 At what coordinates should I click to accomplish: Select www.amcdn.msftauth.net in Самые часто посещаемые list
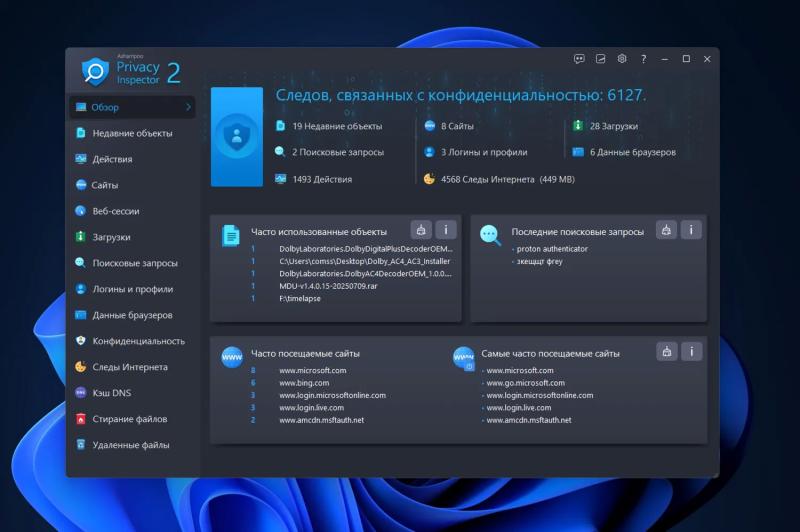529,420
